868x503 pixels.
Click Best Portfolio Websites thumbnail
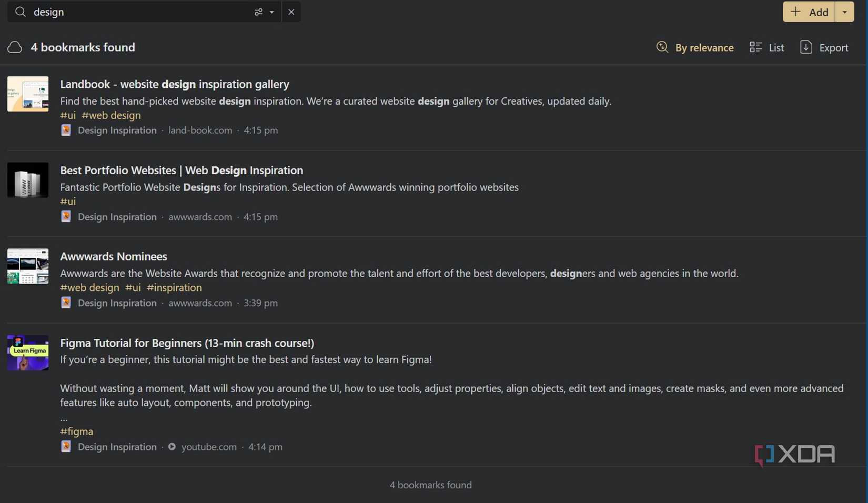(28, 180)
